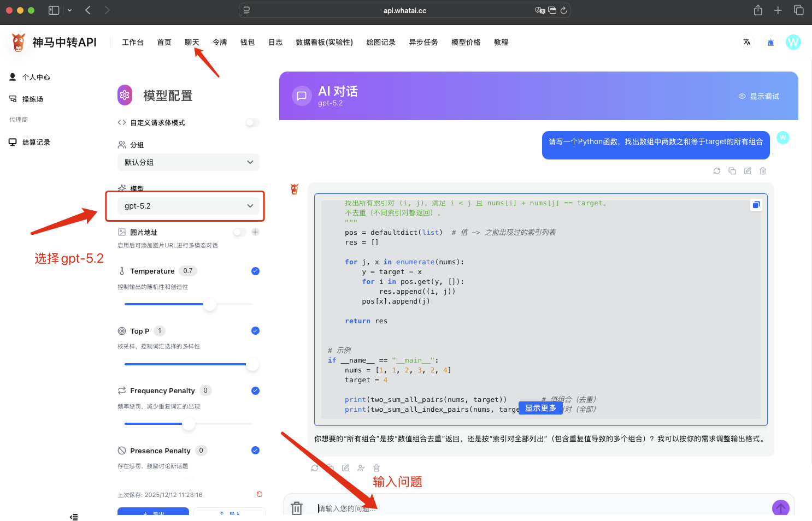Toggle 显示调试 in chat header
The height and width of the screenshot is (521, 812).
pyautogui.click(x=759, y=96)
